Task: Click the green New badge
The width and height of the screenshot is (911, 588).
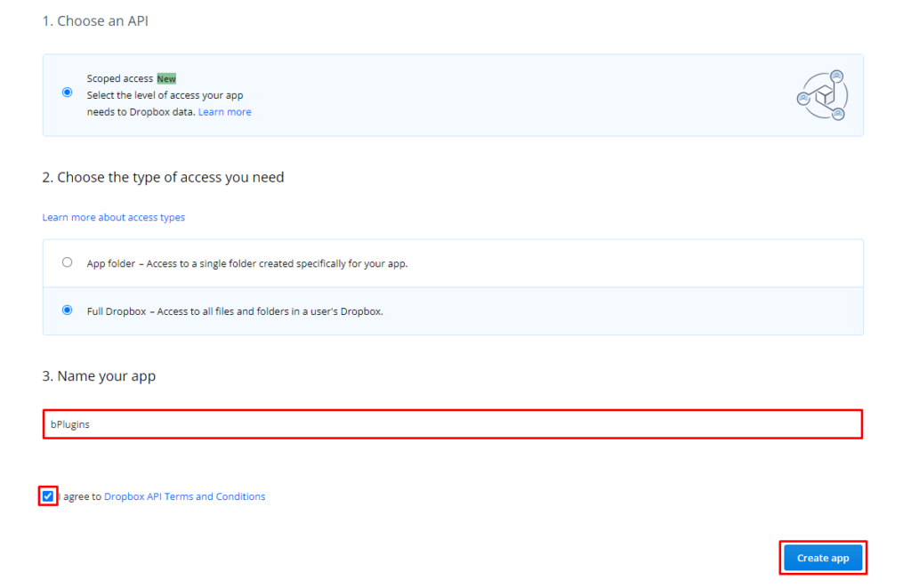Action: 166,78
